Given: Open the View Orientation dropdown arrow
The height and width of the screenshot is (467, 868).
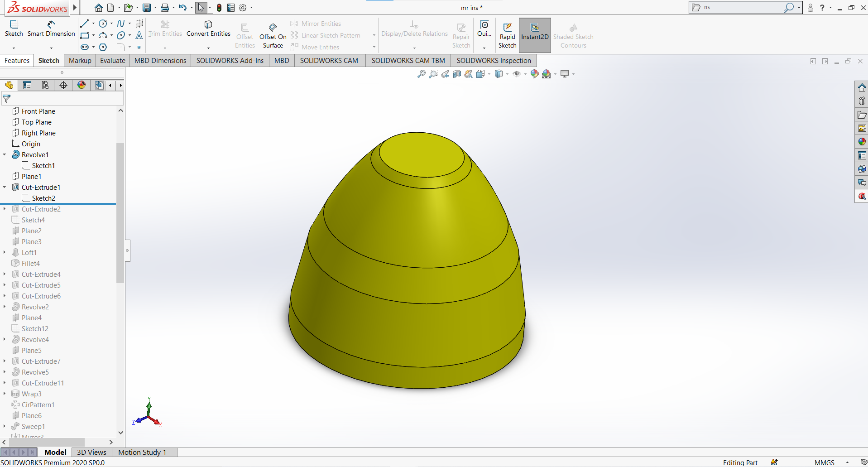Looking at the screenshot, I should pyautogui.click(x=489, y=74).
